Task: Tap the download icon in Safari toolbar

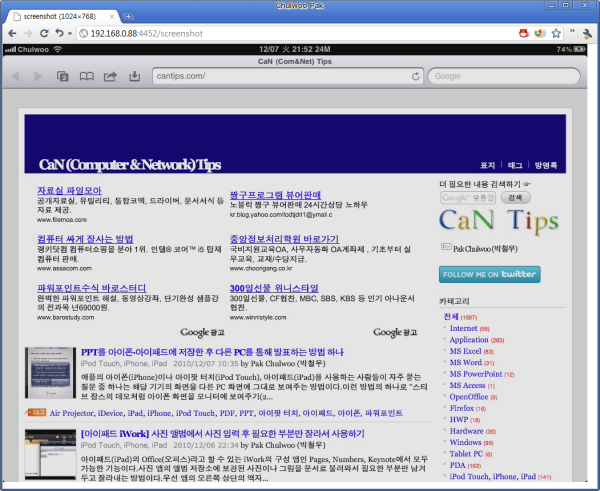Action: [x=134, y=76]
